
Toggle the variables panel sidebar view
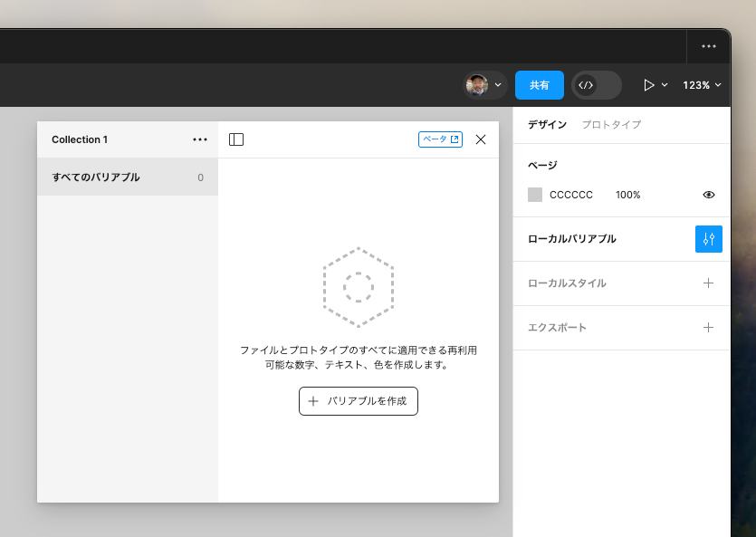point(236,139)
